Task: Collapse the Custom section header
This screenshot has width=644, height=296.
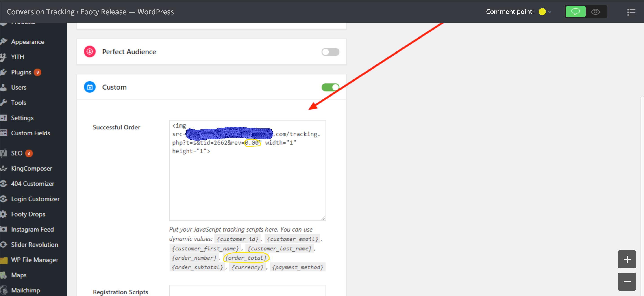Action: click(114, 87)
